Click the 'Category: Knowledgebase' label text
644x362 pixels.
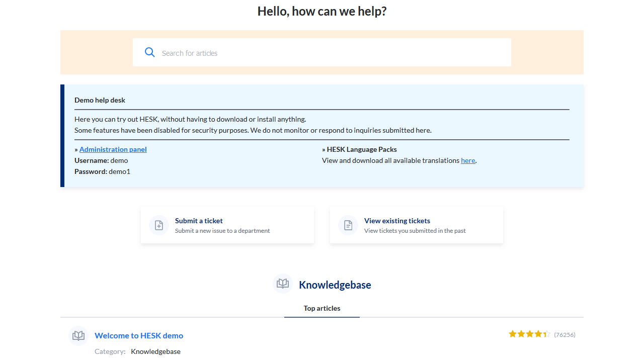click(x=137, y=351)
